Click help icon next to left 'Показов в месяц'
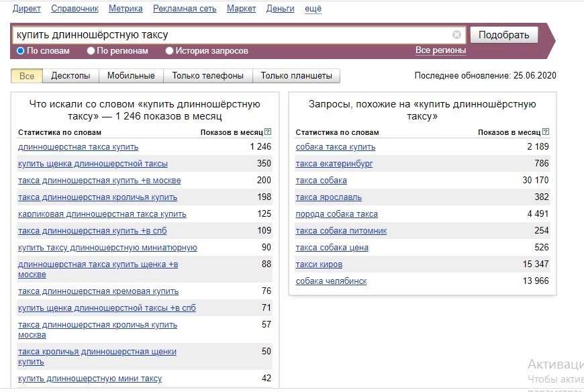 [x=269, y=132]
